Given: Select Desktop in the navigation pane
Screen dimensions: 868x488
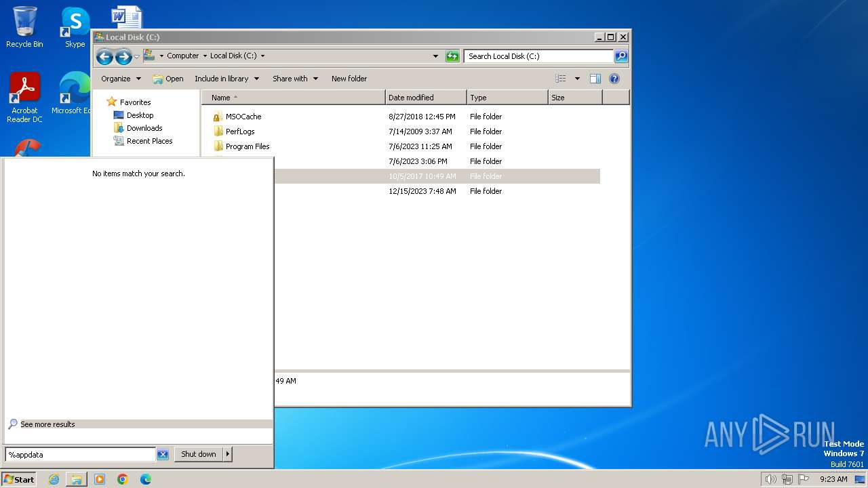Looking at the screenshot, I should coord(134,115).
